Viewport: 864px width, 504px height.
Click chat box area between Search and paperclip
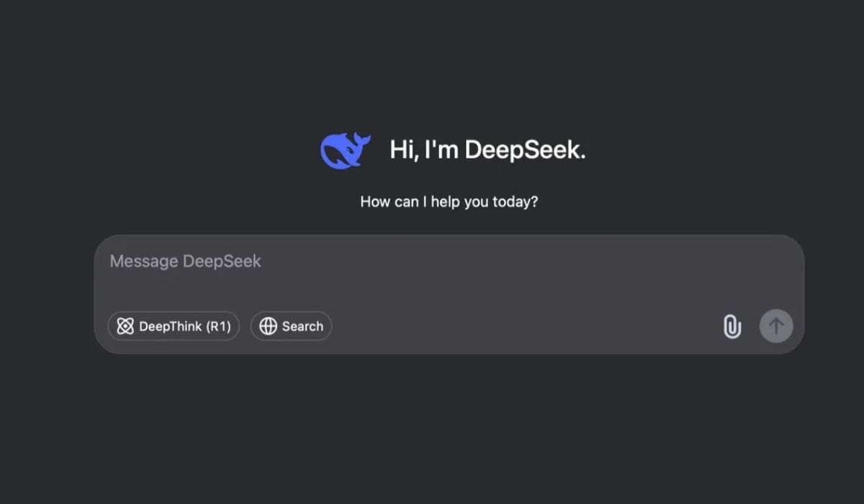(526, 326)
